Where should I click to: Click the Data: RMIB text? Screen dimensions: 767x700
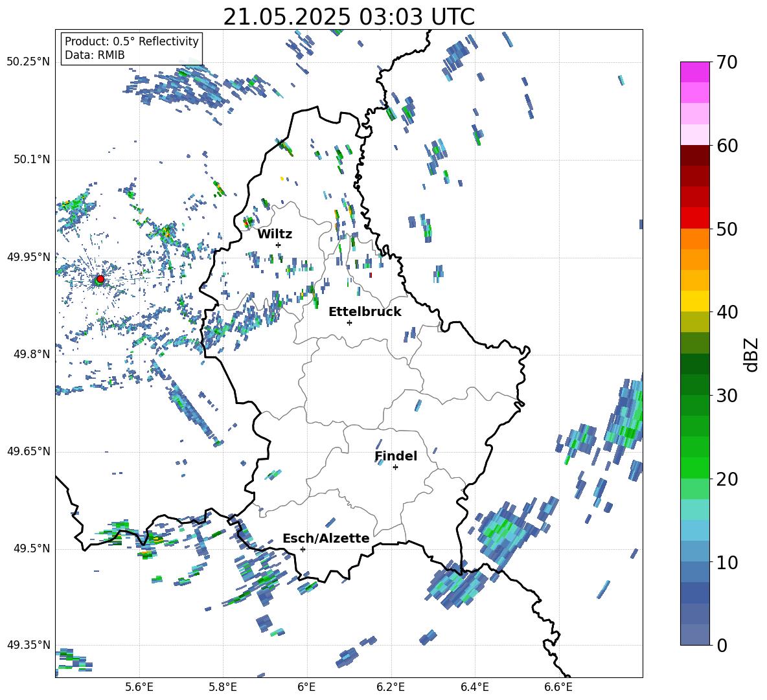95,55
